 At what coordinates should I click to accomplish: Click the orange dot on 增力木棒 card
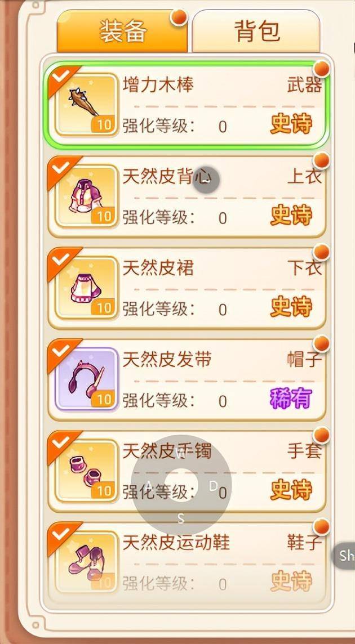pos(322,69)
